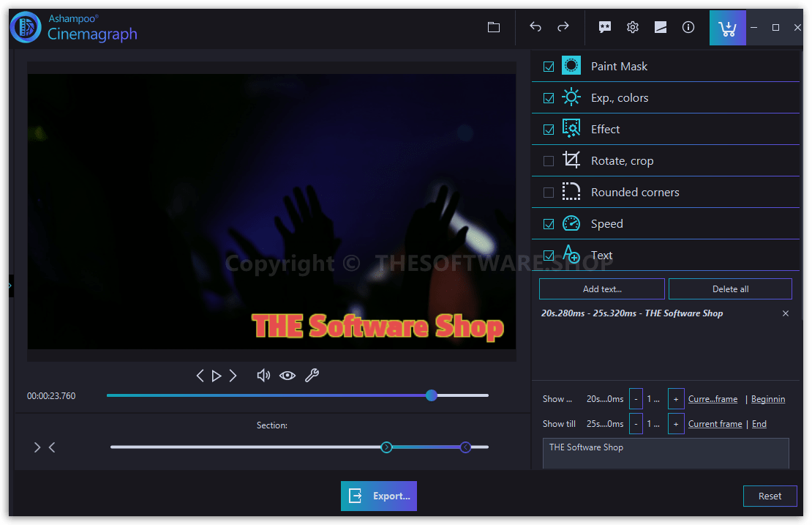Image resolution: width=812 pixels, height=525 pixels.
Task: Select the Text tool icon
Action: pyautogui.click(x=571, y=255)
